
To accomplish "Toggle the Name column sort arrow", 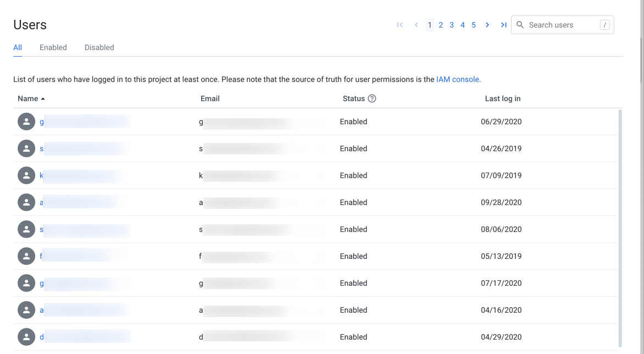I will (43, 99).
